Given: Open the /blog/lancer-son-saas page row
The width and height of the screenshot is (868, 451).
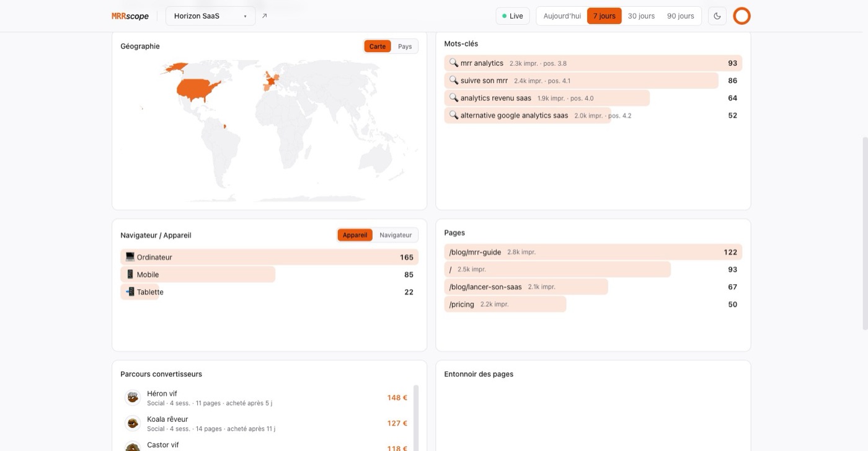Looking at the screenshot, I should [x=593, y=287].
